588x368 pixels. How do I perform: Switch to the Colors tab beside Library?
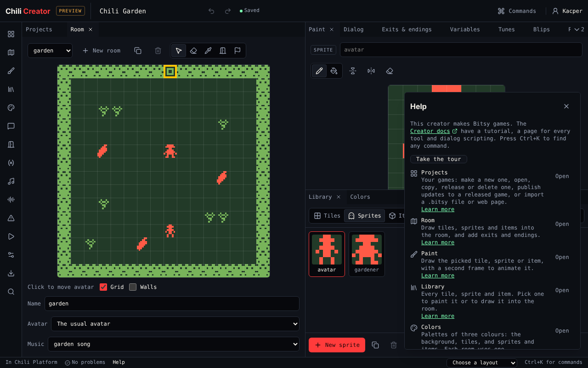(x=360, y=197)
